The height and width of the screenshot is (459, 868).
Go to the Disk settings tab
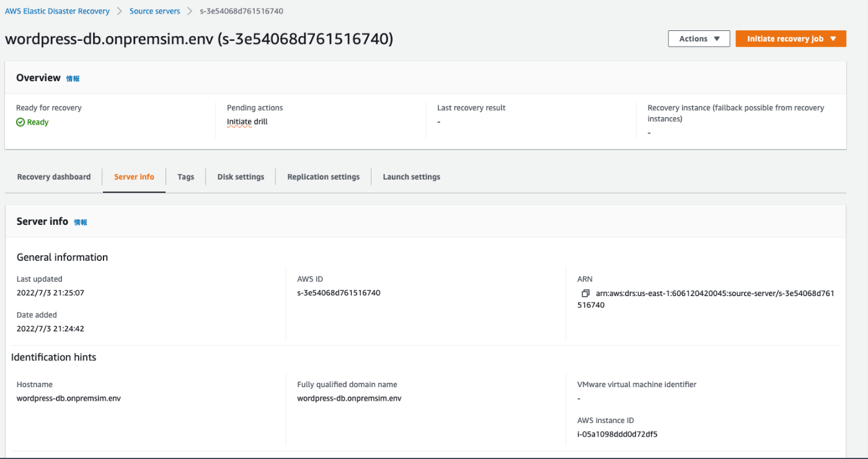click(241, 177)
